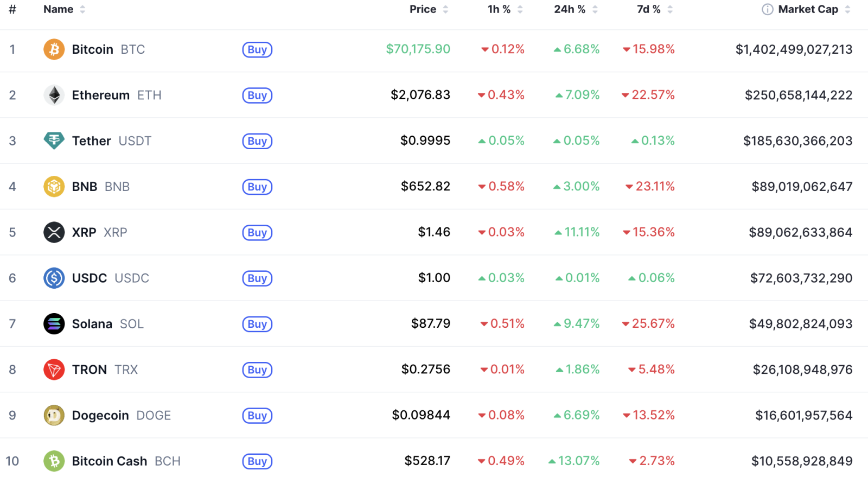Image resolution: width=868 pixels, height=477 pixels.
Task: Open the Bitcoin Cash name link
Action: pos(110,461)
